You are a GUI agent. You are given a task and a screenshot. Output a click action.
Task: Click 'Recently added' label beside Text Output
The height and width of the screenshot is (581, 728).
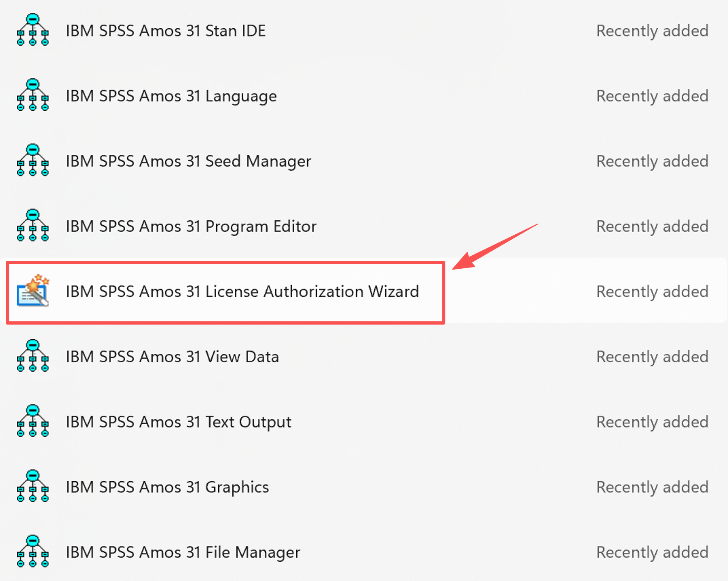tap(652, 423)
